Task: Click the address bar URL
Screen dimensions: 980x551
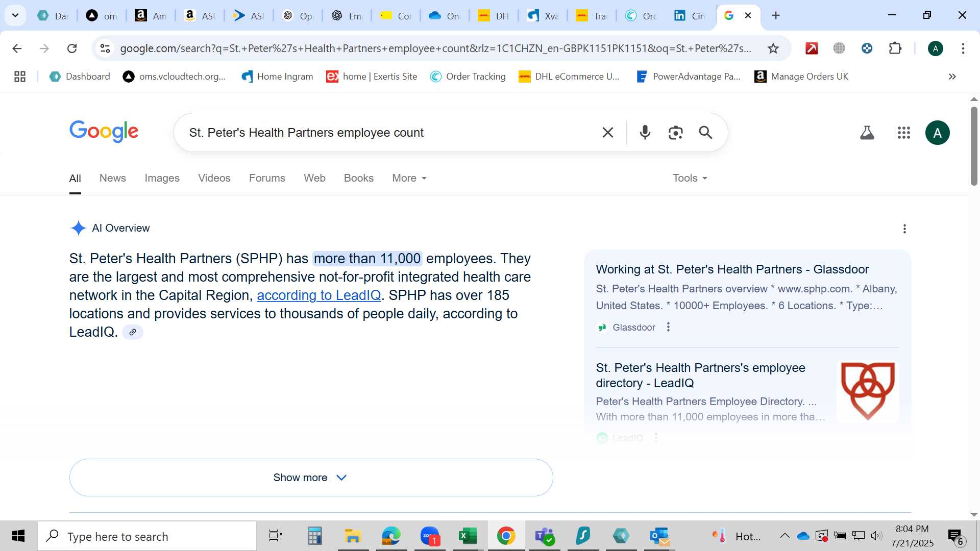Action: pyautogui.click(x=435, y=48)
